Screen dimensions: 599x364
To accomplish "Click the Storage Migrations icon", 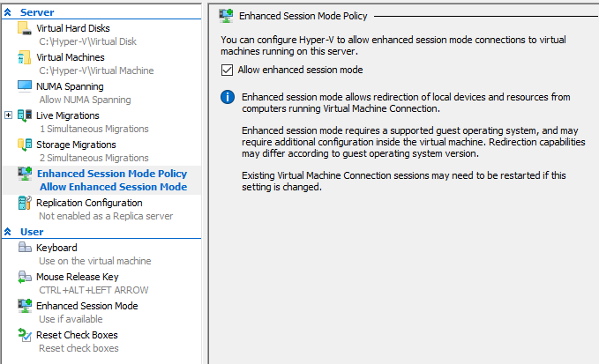I will (25, 145).
